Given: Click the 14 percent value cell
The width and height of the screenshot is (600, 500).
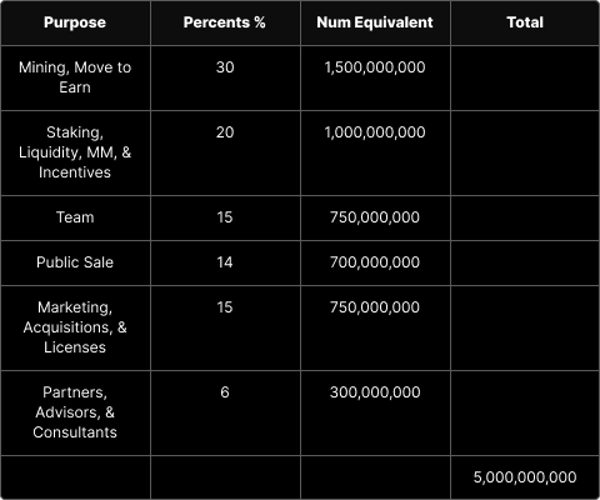Looking at the screenshot, I should tap(225, 262).
